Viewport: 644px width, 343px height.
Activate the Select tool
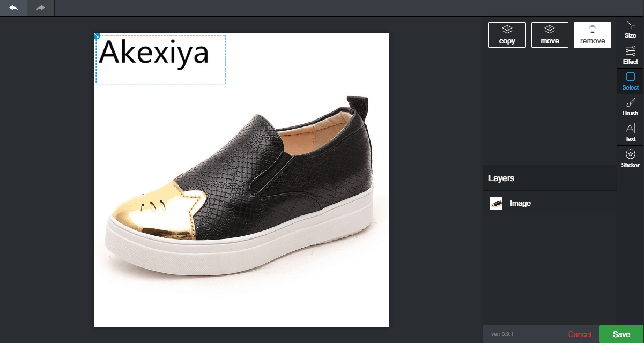tap(631, 81)
